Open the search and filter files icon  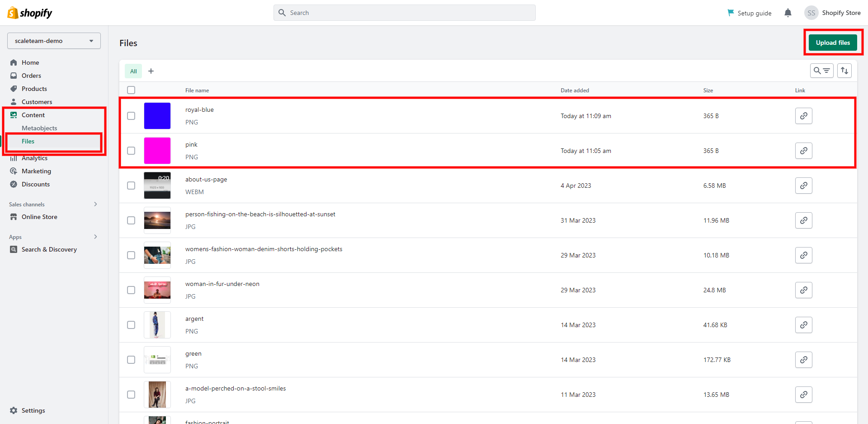(x=821, y=71)
